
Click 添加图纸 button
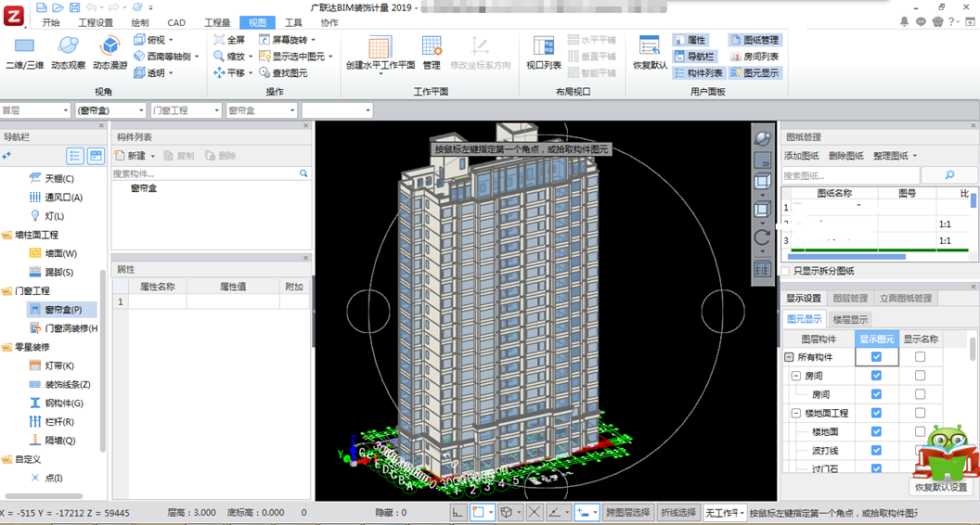tap(801, 156)
